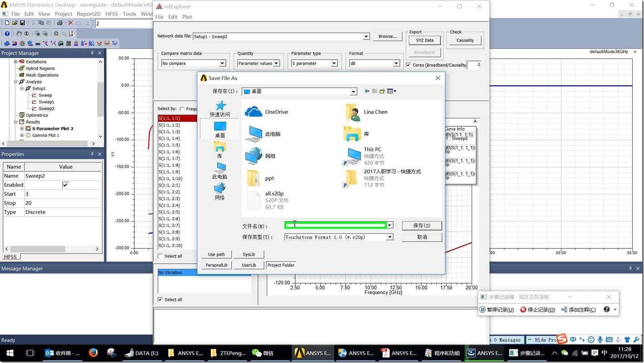Open the File menu in ndExplorer window
Image resolution: width=644 pixels, height=363 pixels.
[159, 17]
